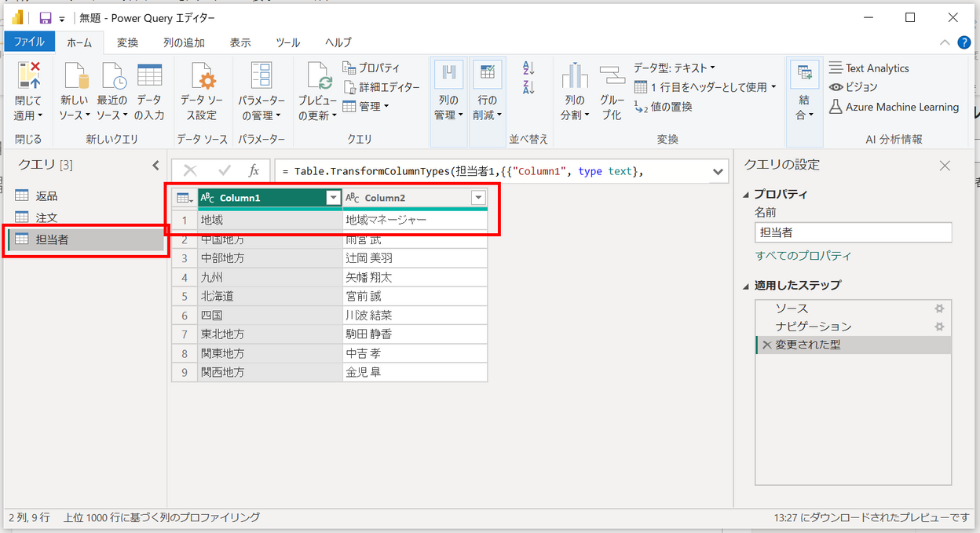Select the 返品 query

(86, 195)
